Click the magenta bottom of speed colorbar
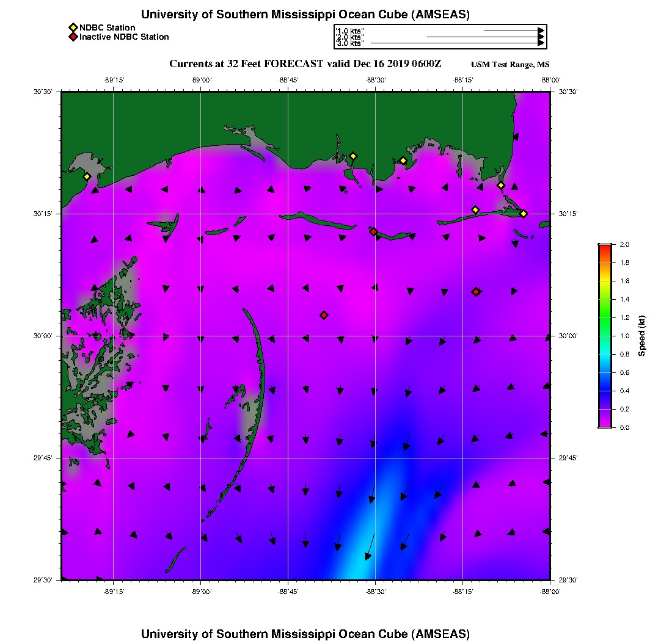The width and height of the screenshot is (672, 641). point(604,424)
